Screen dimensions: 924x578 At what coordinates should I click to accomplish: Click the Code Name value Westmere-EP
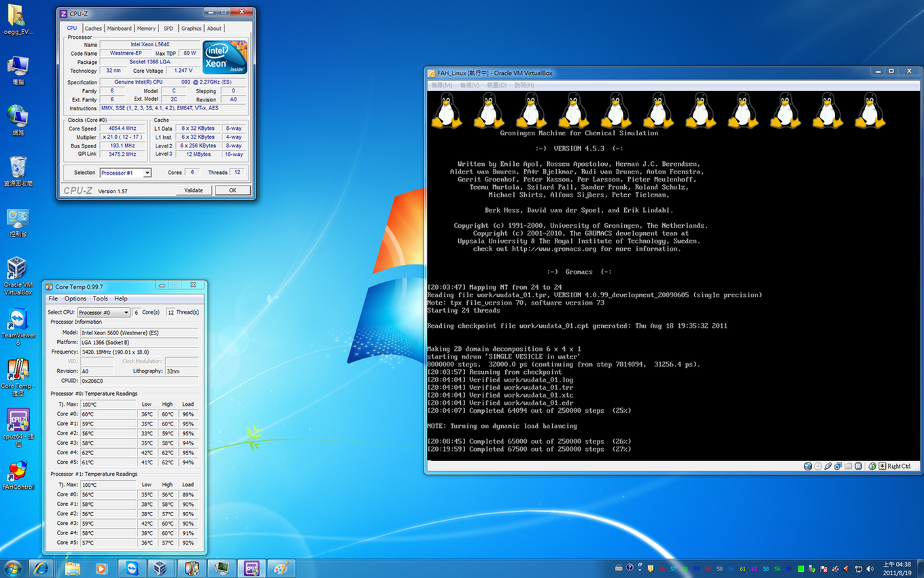click(x=126, y=53)
